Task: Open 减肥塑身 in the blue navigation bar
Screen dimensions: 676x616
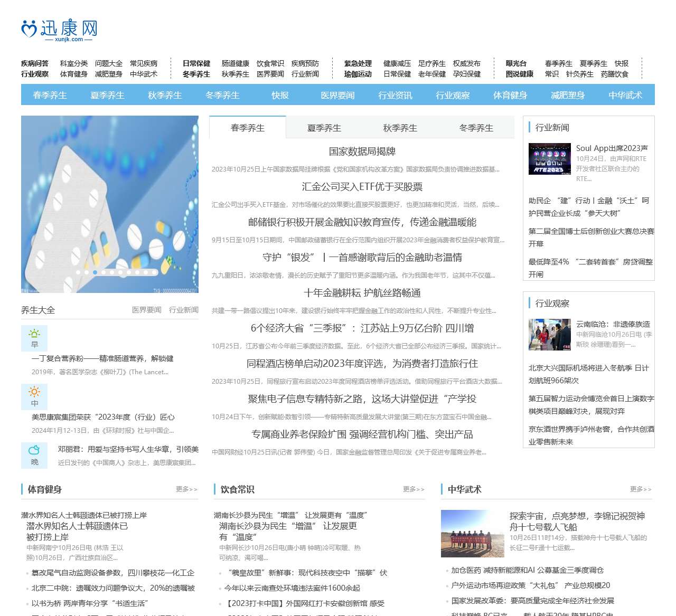Action: [568, 95]
